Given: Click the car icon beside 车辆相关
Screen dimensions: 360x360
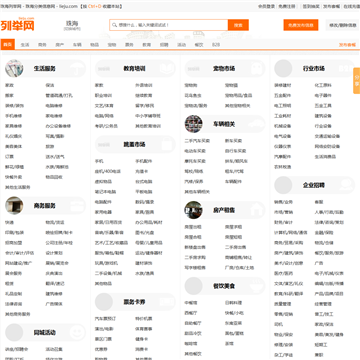Looking at the screenshot, I should coord(257,124).
